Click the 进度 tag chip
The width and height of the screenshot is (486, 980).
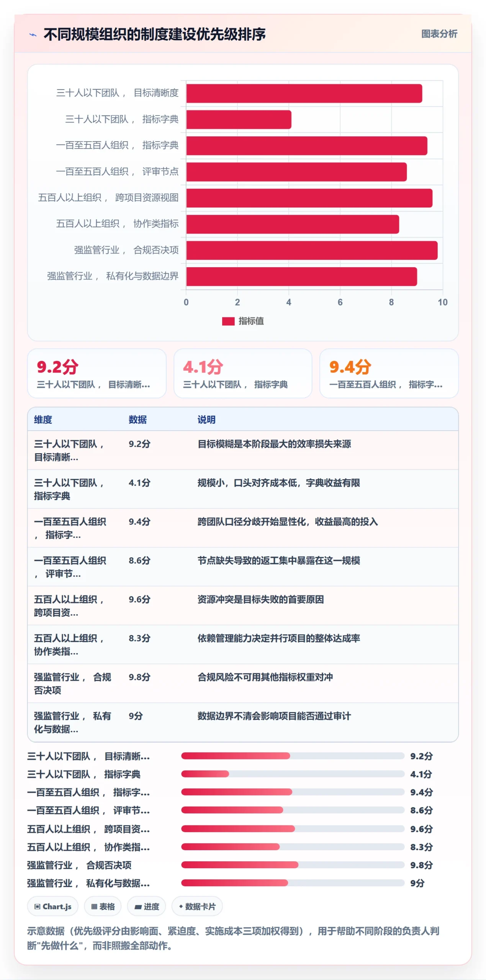(x=146, y=906)
